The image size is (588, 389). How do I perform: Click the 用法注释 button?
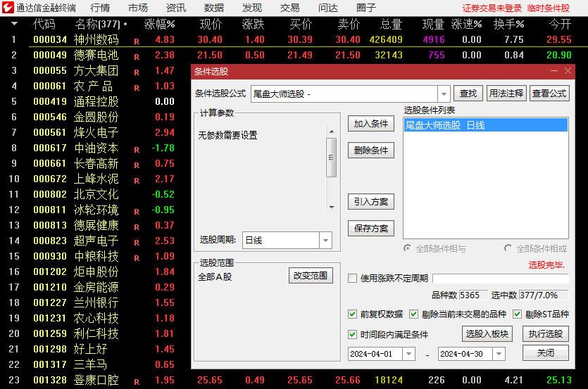coord(506,94)
